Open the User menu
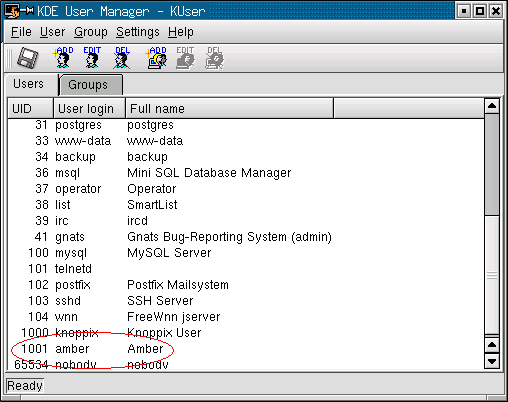The image size is (508, 402). pos(52,32)
